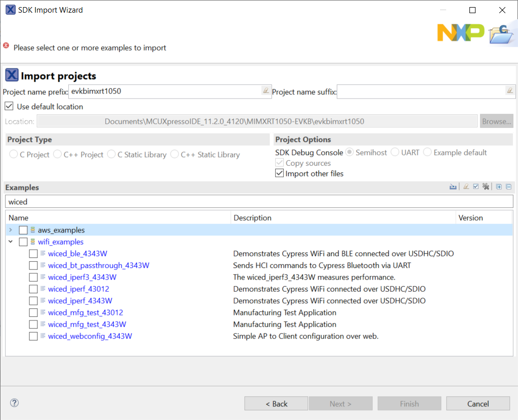Check the wiced_ble_4343W example checkbox
This screenshot has width=518, height=420.
click(33, 253)
